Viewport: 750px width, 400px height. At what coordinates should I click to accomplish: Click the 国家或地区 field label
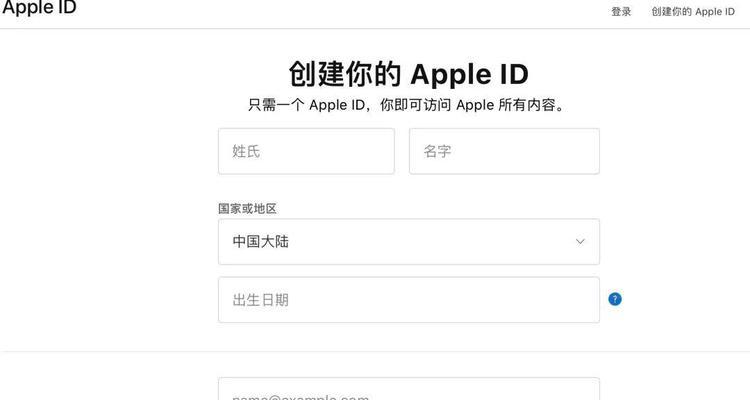pyautogui.click(x=247, y=209)
